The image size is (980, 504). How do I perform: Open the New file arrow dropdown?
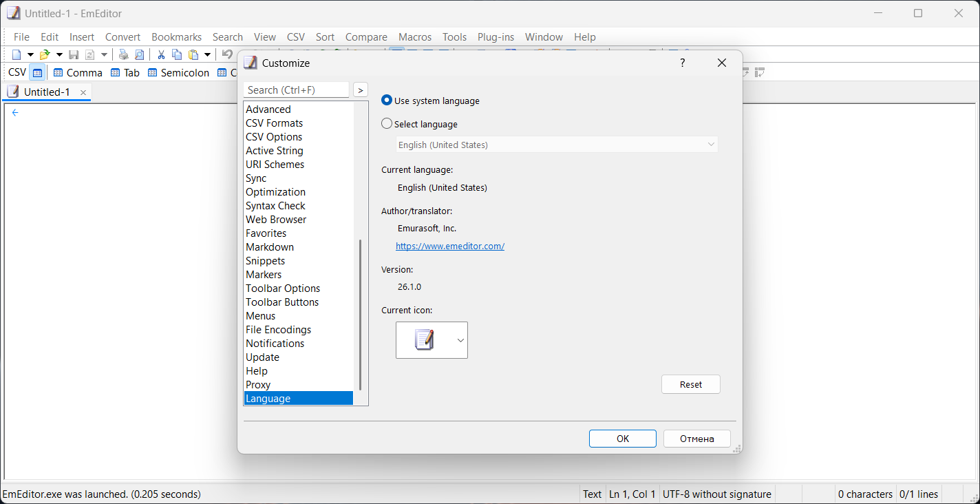pyautogui.click(x=30, y=54)
